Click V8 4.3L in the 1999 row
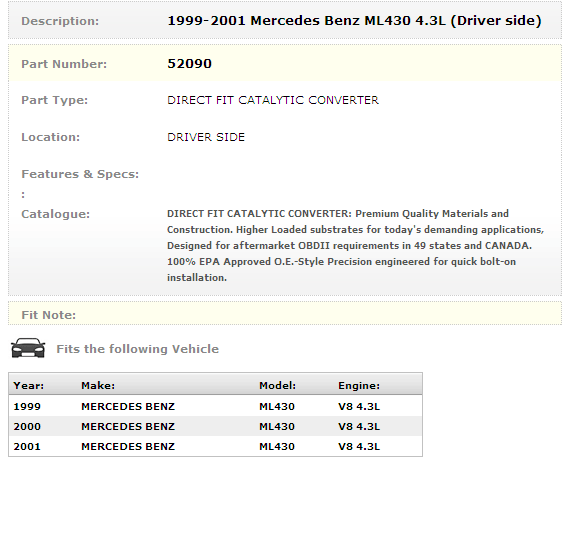Image resolution: width=570 pixels, height=549 pixels. click(x=359, y=406)
